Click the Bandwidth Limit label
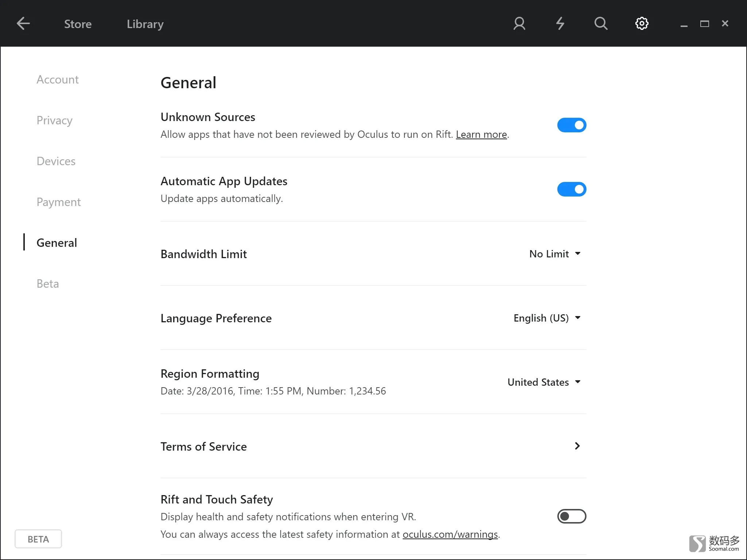 tap(204, 254)
